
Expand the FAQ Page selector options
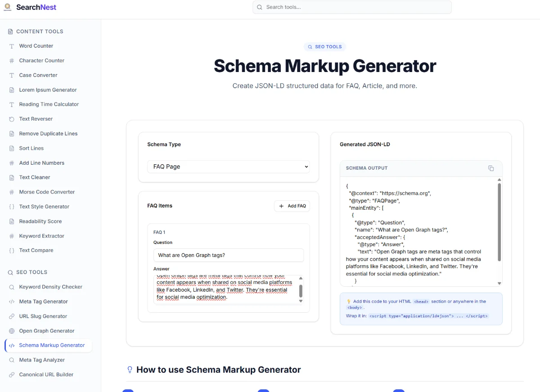click(x=228, y=167)
